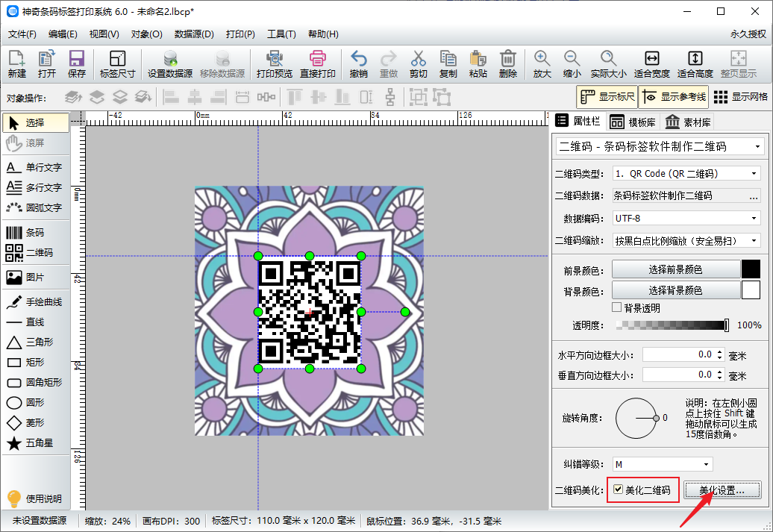
Task: Click the 透明度 opacity slider
Action: pyautogui.click(x=673, y=325)
